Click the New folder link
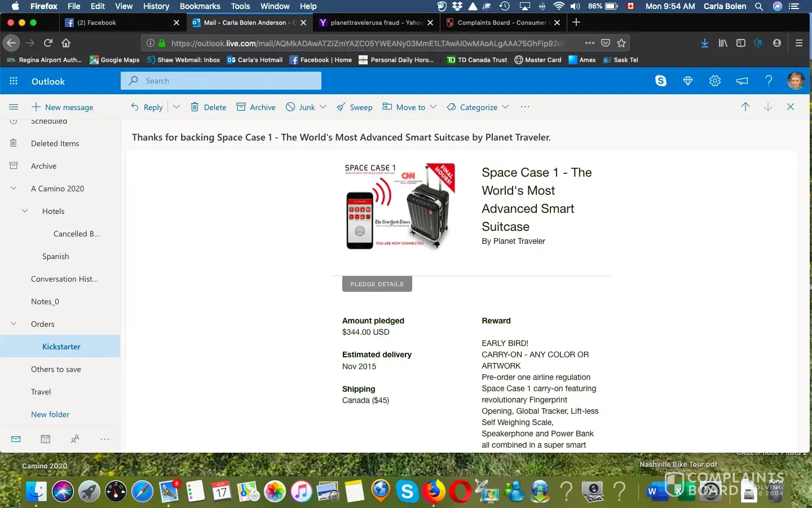The height and width of the screenshot is (508, 812). [x=50, y=414]
